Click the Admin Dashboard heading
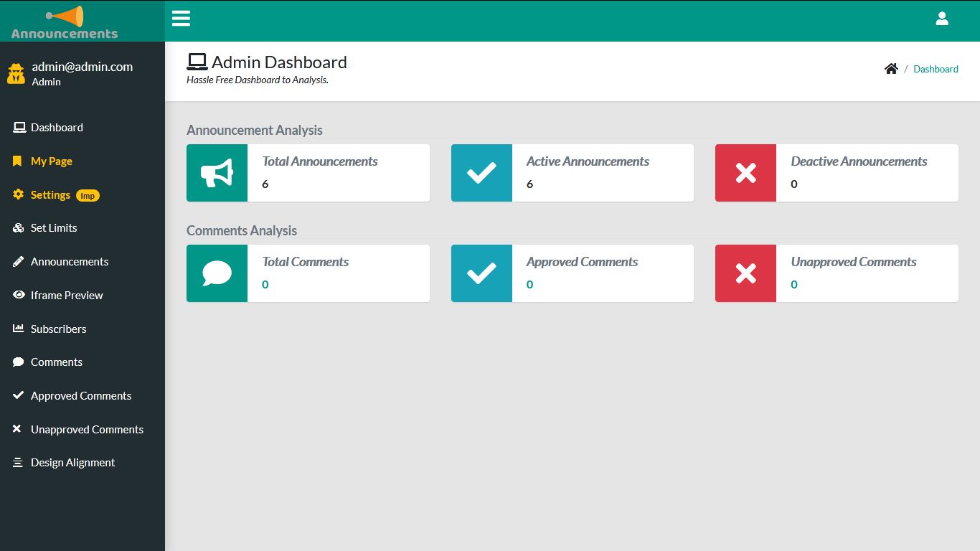The image size is (980, 551). (x=279, y=62)
